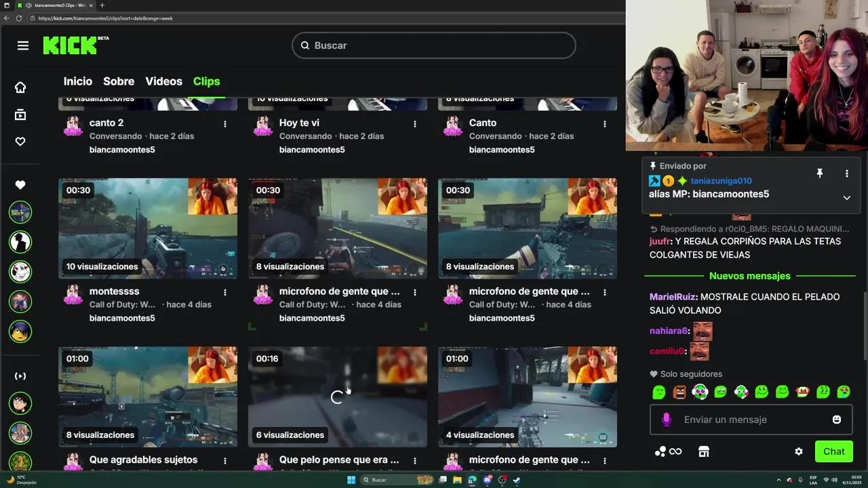Click the Buscar search field

point(434,45)
